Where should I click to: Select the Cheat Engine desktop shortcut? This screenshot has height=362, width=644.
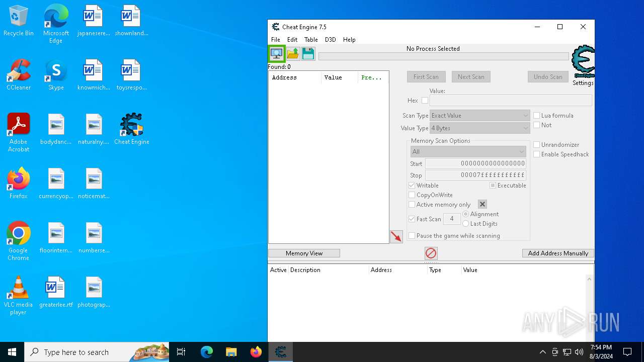coord(131,129)
